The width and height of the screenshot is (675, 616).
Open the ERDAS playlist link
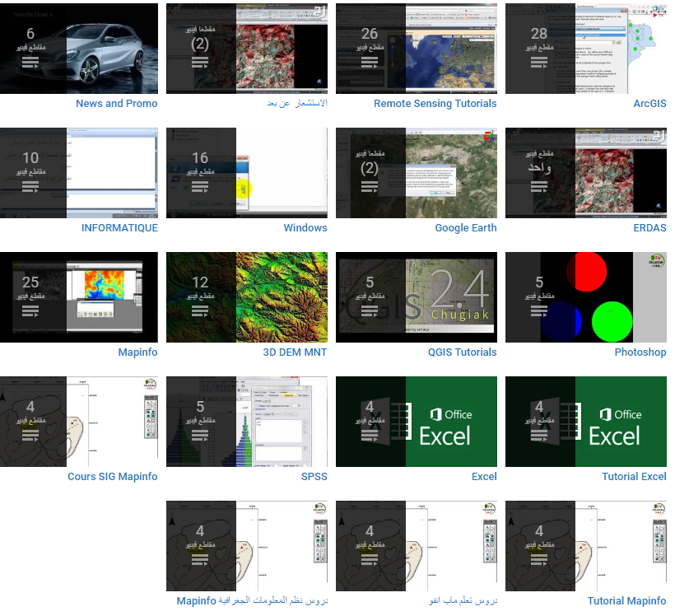(649, 228)
